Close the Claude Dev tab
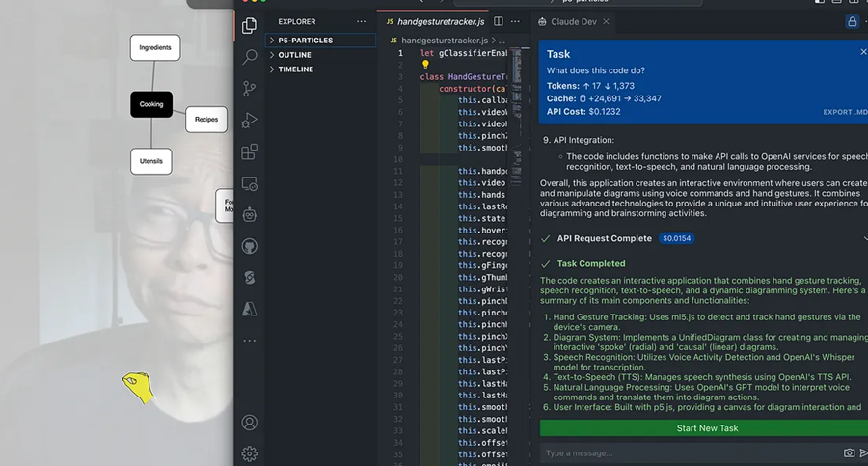Viewport: 868px width, 466px height. pos(607,21)
